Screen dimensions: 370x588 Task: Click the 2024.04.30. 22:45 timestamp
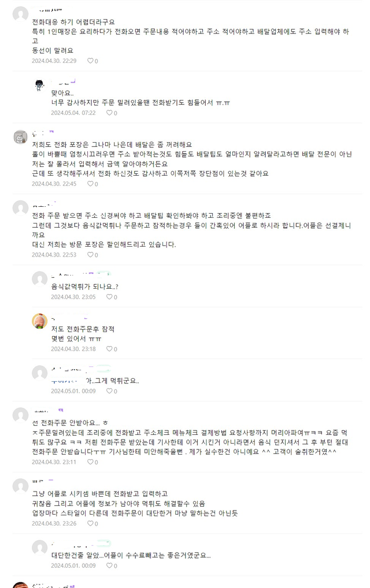pyautogui.click(x=54, y=184)
